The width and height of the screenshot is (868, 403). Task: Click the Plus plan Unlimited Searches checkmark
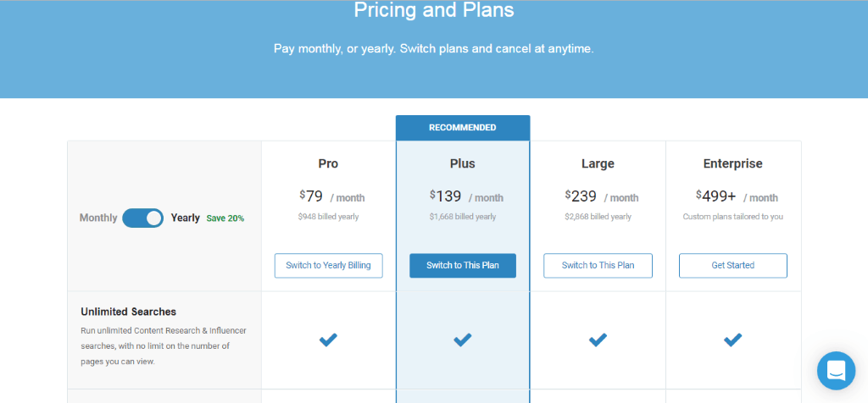point(463,340)
